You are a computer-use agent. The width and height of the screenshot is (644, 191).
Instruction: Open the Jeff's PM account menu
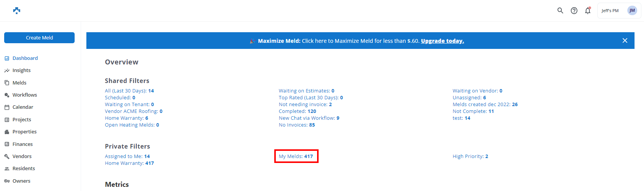click(x=610, y=11)
